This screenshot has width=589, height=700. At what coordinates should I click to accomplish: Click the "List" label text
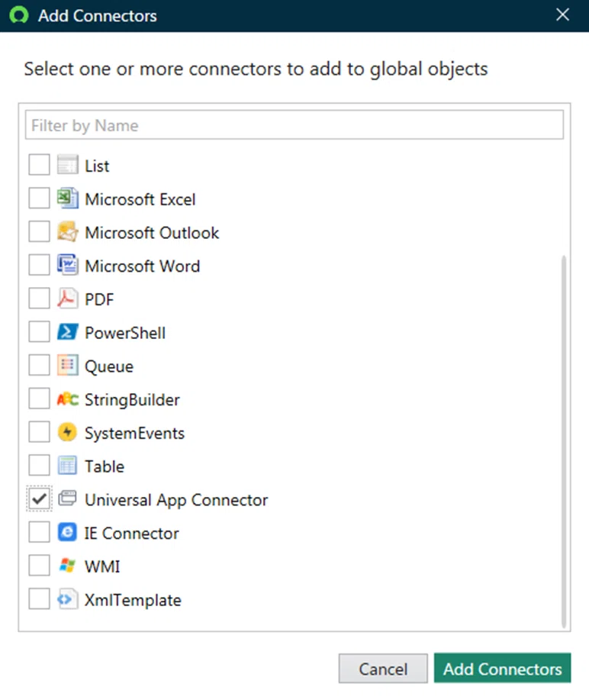coord(97,166)
